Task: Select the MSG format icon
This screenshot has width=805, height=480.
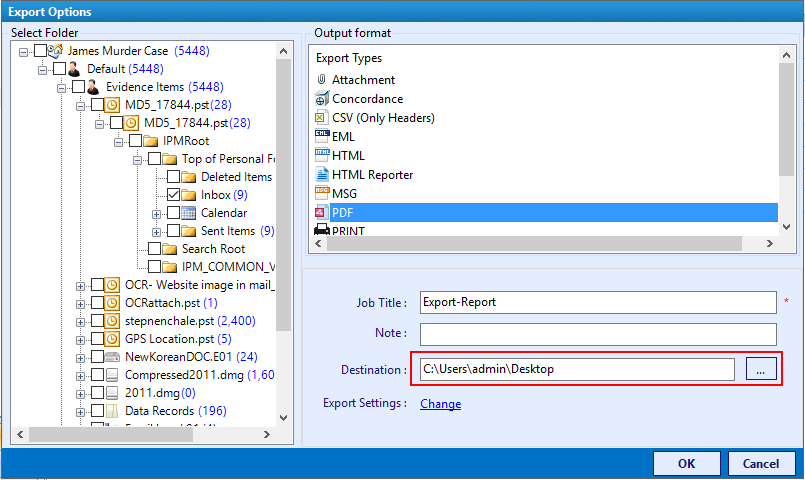Action: [321, 194]
